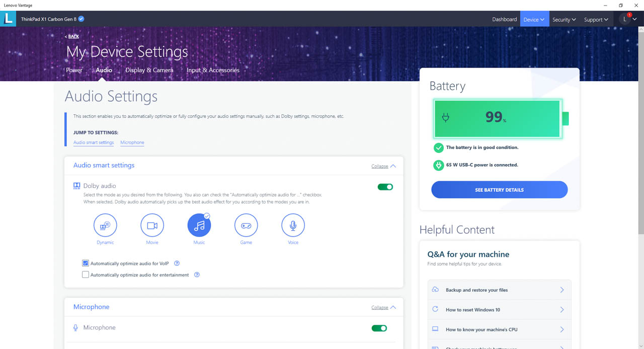Switch to the Power tab

[74, 70]
